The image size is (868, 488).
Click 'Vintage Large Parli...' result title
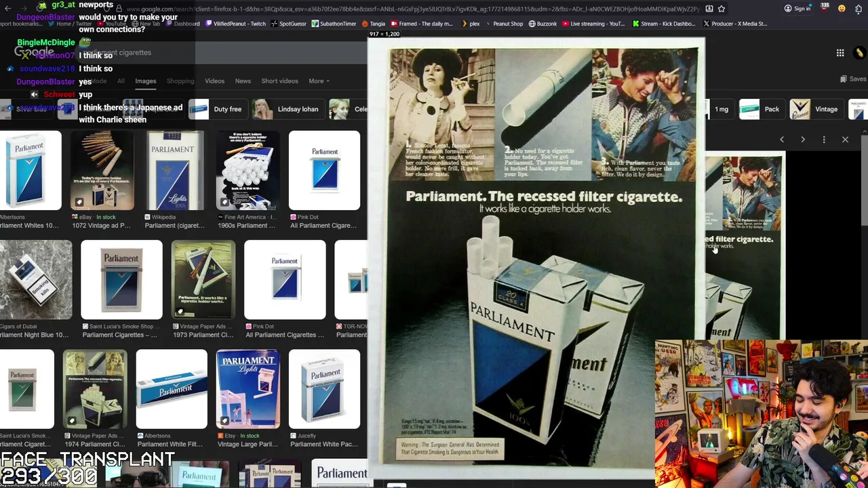point(248,445)
